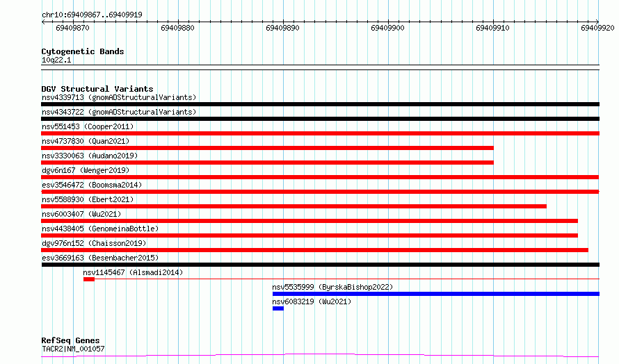Click the red bar of nsv5588930
619x364 pixels.
pyautogui.click(x=294, y=206)
